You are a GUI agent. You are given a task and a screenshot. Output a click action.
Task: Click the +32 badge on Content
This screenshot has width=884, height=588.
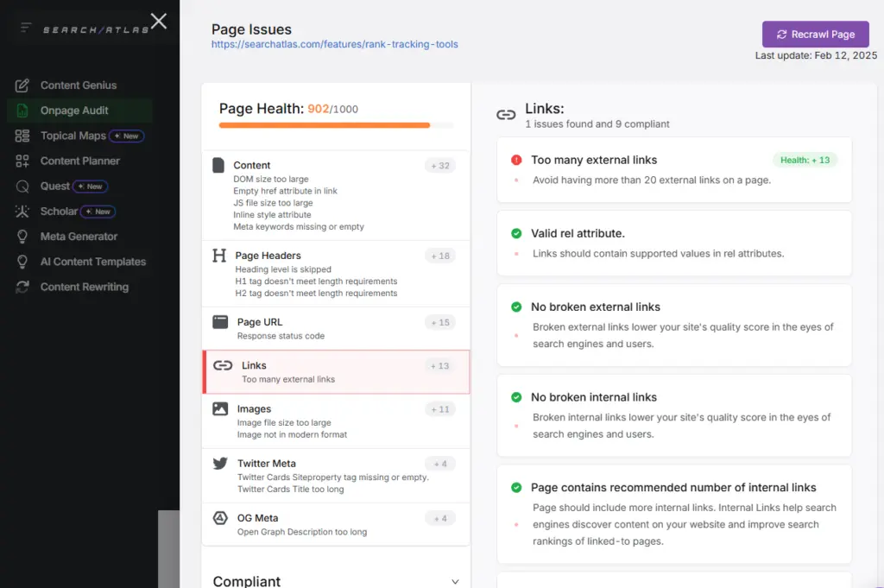440,166
